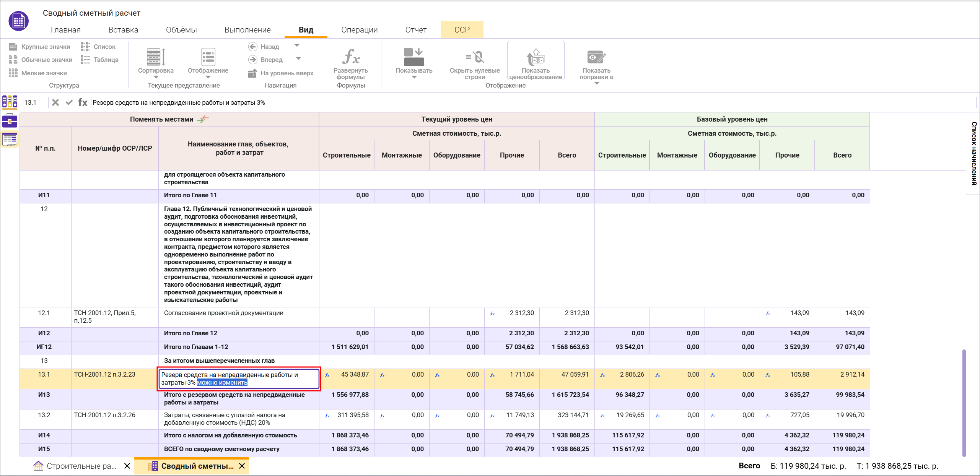Click Expand formulas (Развернуть формулы) icon

click(x=350, y=57)
